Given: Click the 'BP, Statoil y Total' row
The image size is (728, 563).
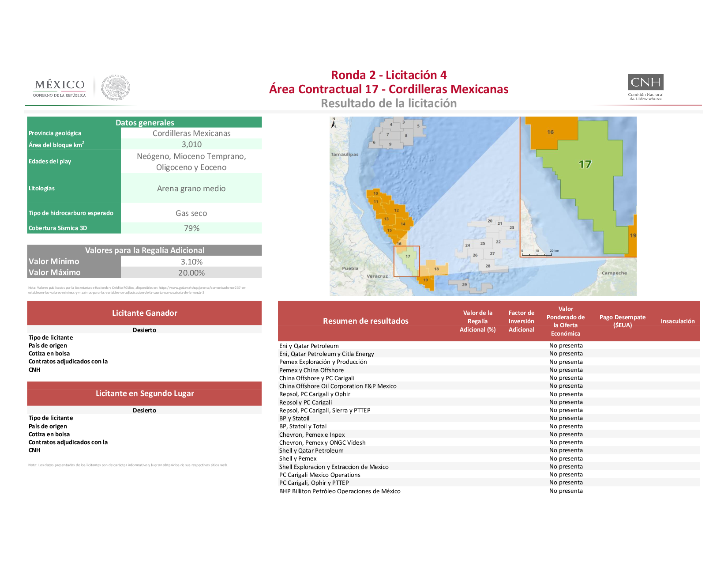Looking at the screenshot, I should coord(489,426).
